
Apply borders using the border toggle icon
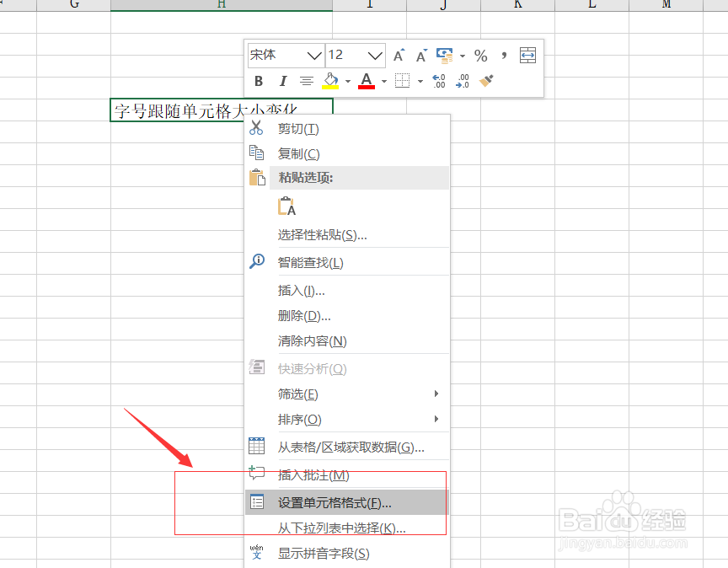402,81
